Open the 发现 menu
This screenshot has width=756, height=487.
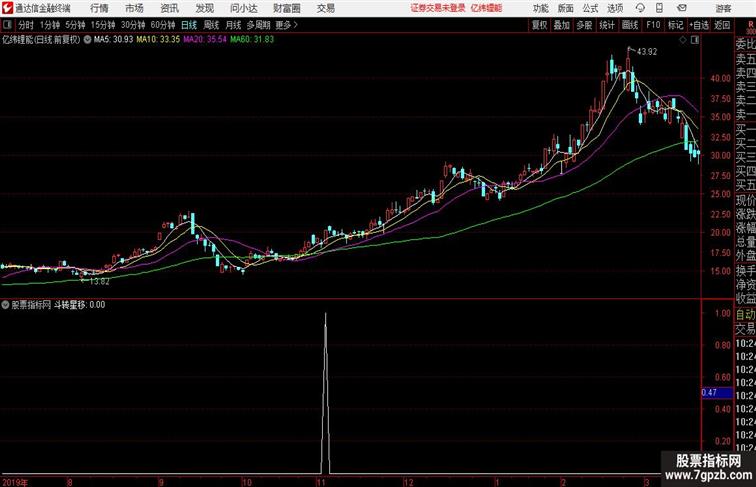[x=204, y=8]
